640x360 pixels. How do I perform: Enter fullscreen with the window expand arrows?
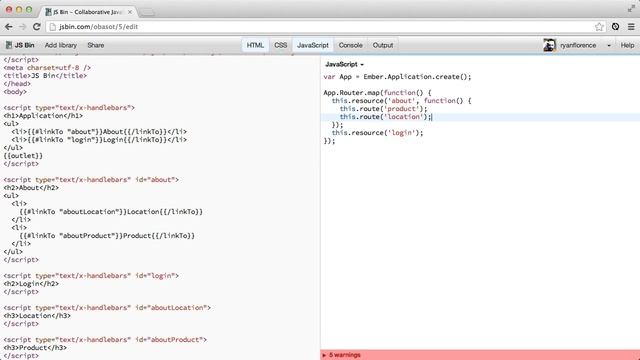pyautogui.click(x=631, y=8)
